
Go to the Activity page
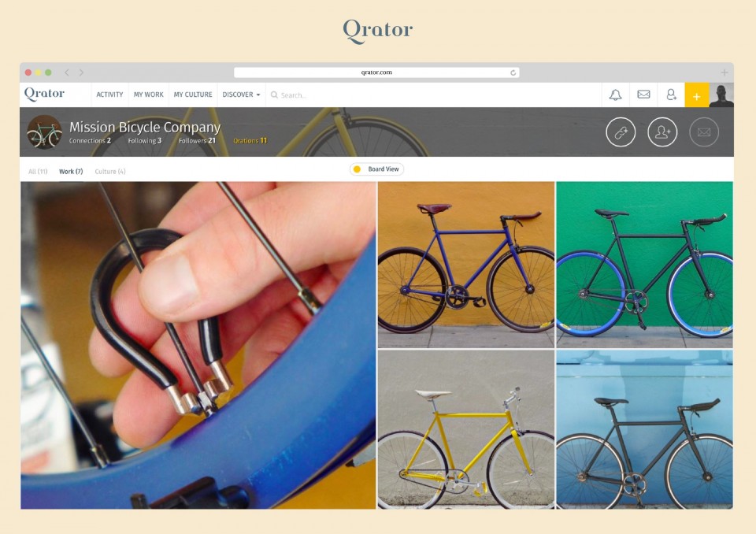(109, 95)
